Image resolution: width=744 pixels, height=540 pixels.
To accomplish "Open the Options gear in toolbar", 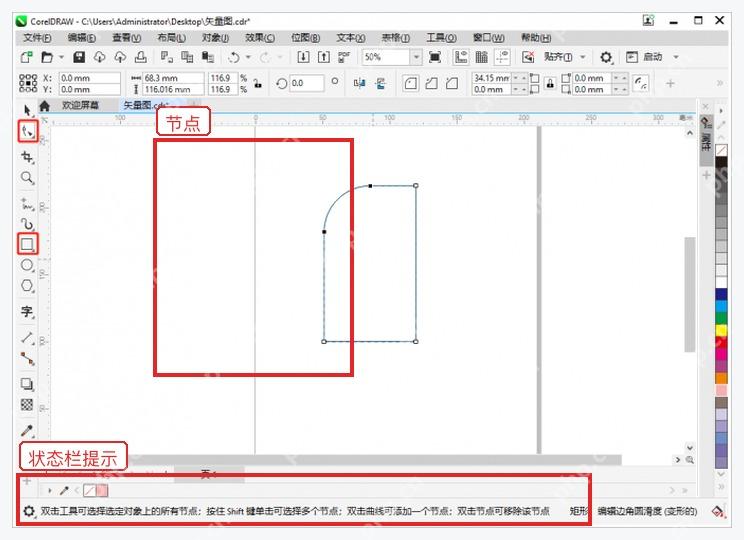I will pyautogui.click(x=606, y=57).
